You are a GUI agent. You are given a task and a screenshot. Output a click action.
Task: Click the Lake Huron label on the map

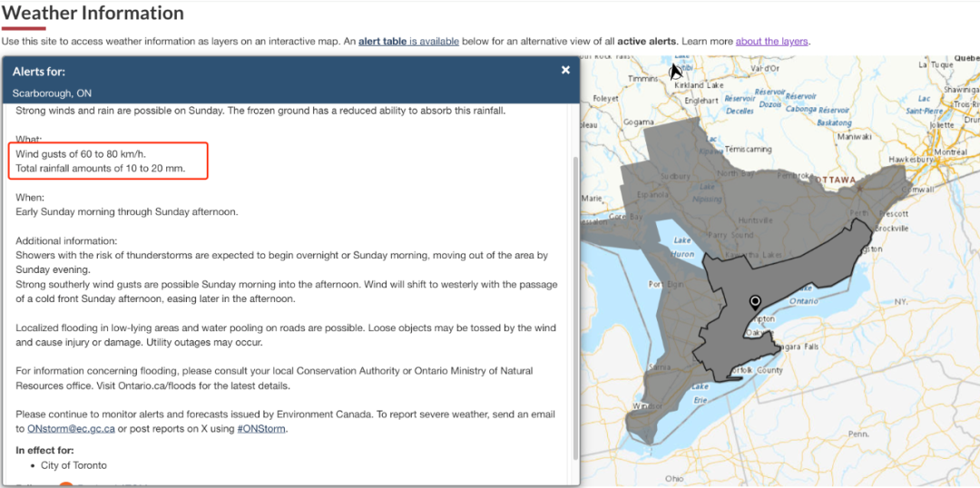click(x=681, y=248)
